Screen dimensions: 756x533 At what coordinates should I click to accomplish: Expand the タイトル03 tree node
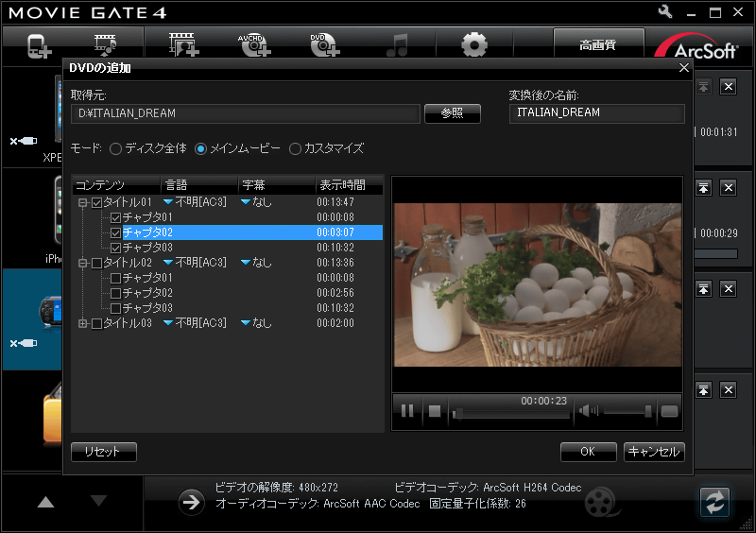tap(82, 323)
